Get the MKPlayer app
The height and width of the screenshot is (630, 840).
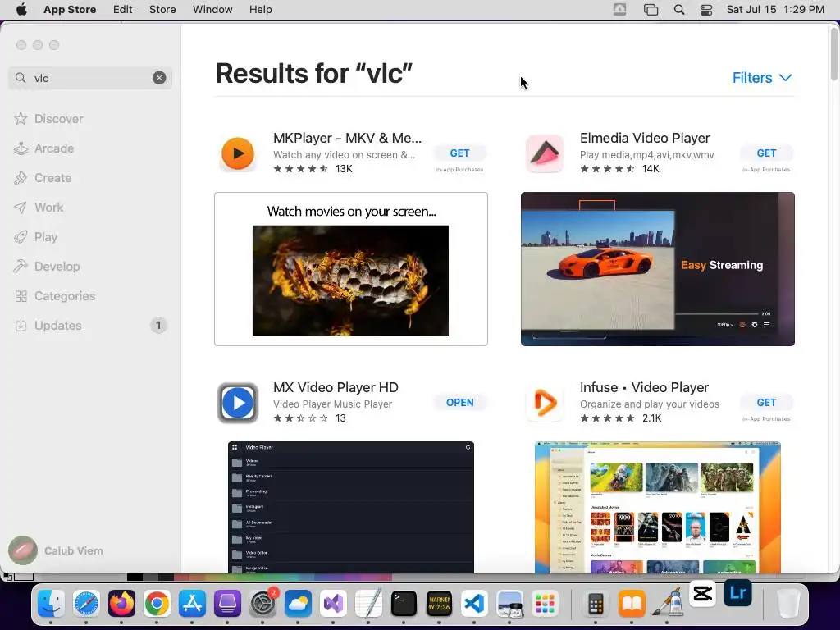[x=459, y=153]
